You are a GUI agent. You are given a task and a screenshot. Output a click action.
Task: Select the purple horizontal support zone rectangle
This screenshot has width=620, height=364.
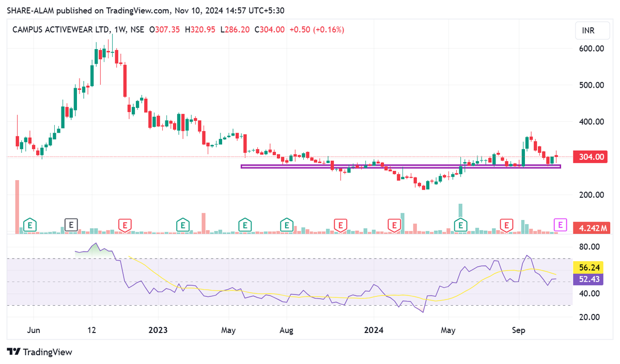point(401,166)
